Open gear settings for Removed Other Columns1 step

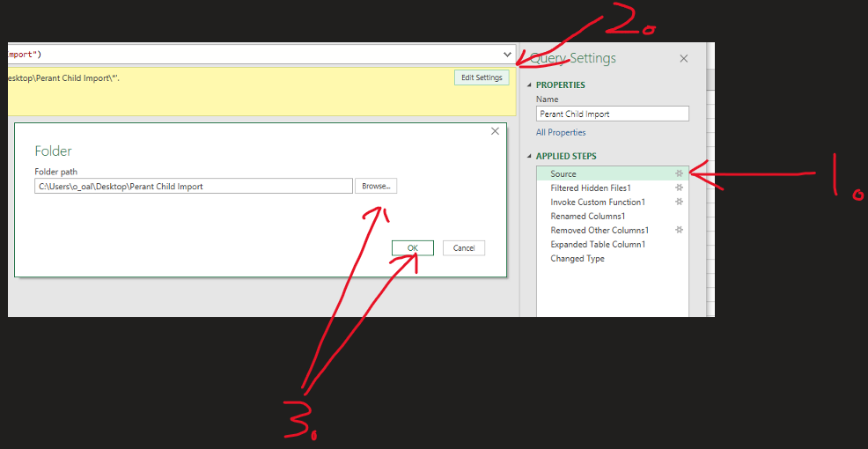679,230
